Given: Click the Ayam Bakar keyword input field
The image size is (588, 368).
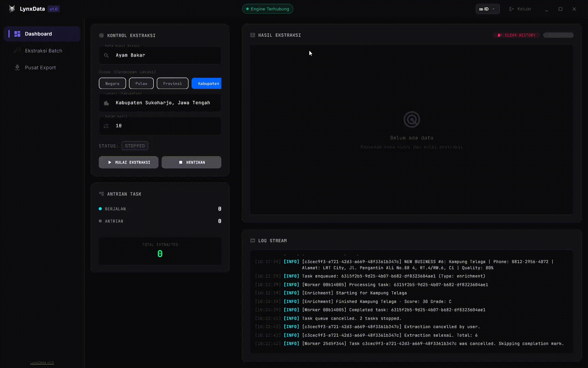Looking at the screenshot, I should (160, 55).
